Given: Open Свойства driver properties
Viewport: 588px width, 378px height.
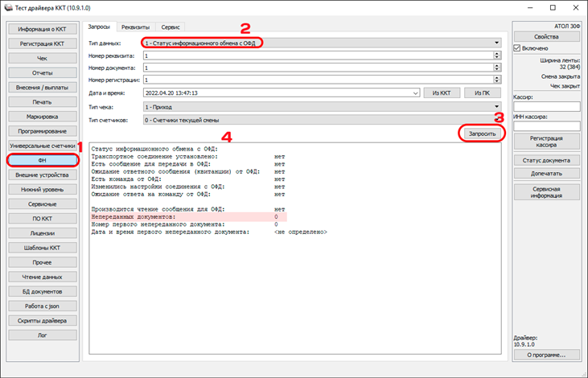Looking at the screenshot, I should coord(546,36).
